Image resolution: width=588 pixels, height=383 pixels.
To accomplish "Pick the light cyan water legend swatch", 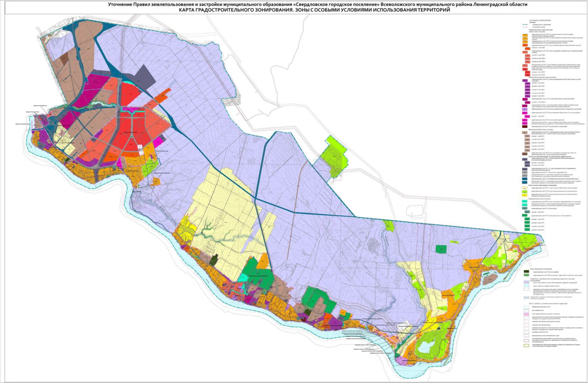I will [x=526, y=286].
